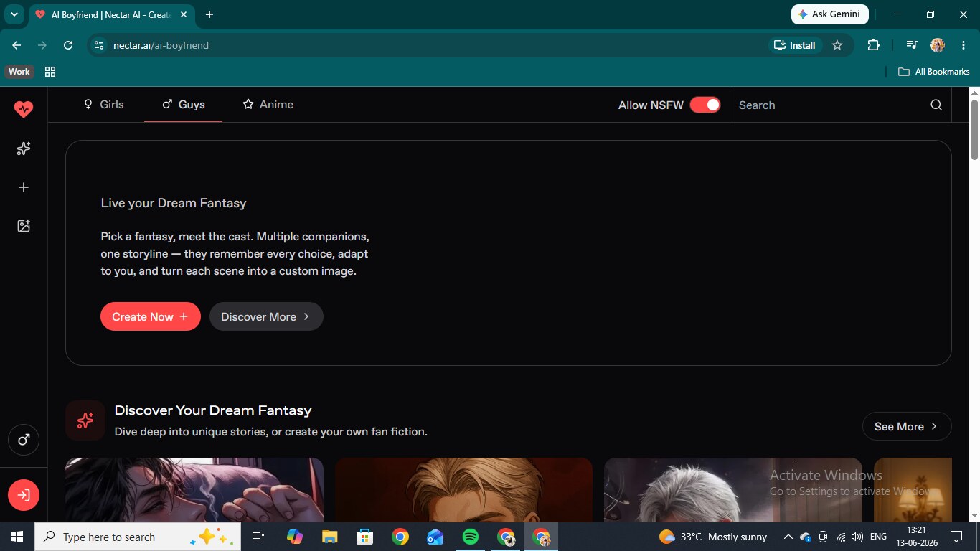
Task: Open Copilot from the taskbar
Action: (295, 537)
